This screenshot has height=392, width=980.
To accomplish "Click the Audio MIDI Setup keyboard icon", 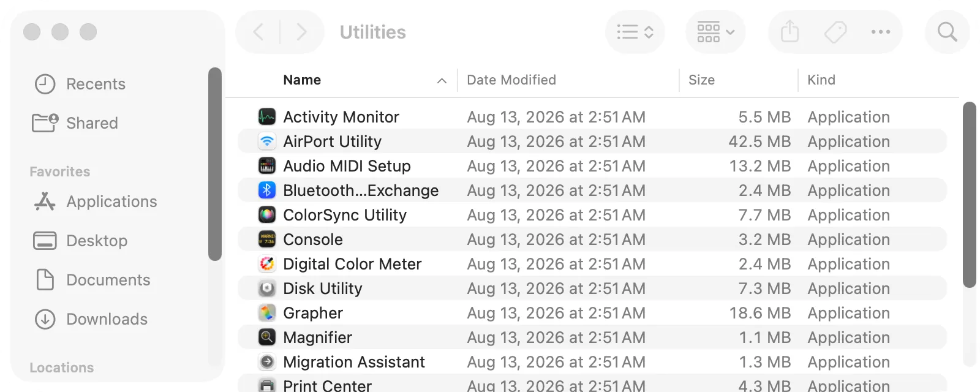I will click(266, 165).
